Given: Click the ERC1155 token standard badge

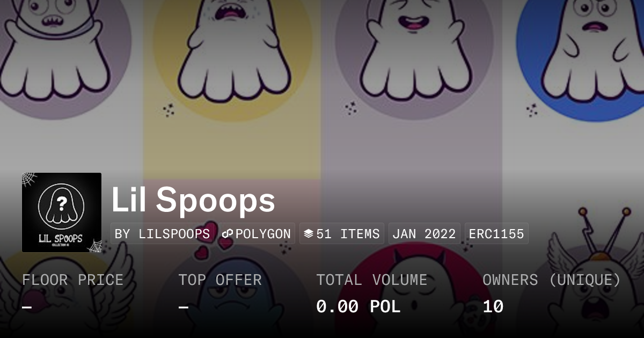Looking at the screenshot, I should click(x=496, y=234).
